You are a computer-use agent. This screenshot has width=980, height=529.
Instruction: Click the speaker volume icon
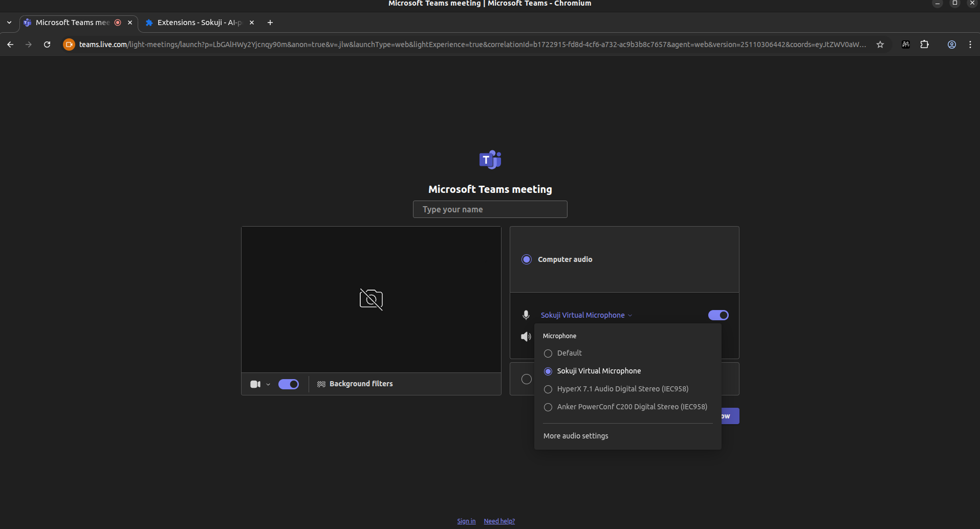point(526,337)
